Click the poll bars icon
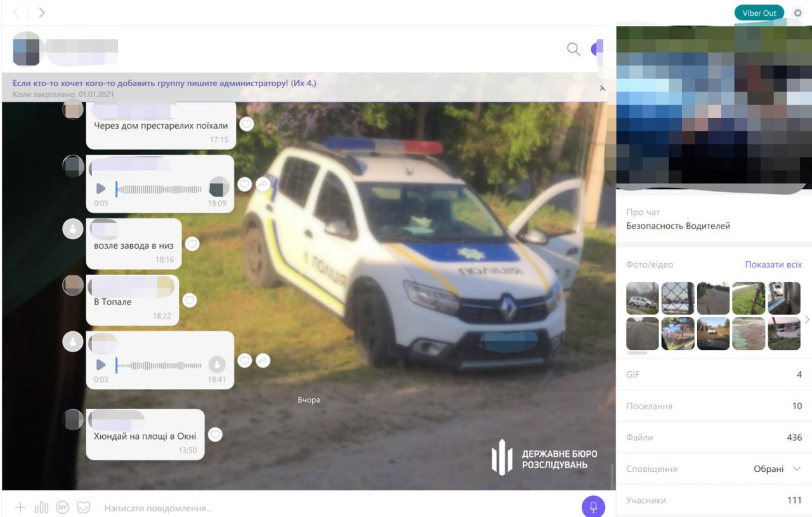Image resolution: width=812 pixels, height=517 pixels. [x=41, y=507]
